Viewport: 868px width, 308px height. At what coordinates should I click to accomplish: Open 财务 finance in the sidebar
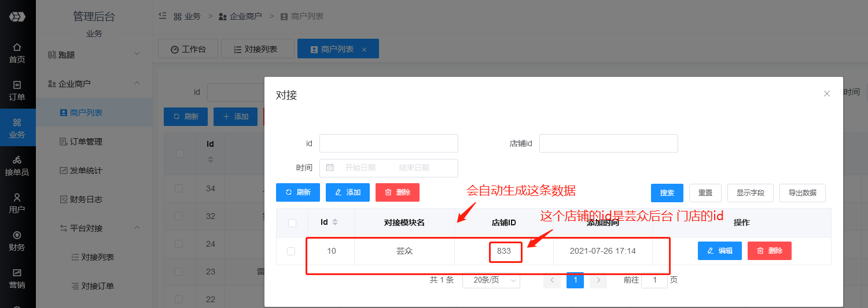pyautogui.click(x=17, y=241)
